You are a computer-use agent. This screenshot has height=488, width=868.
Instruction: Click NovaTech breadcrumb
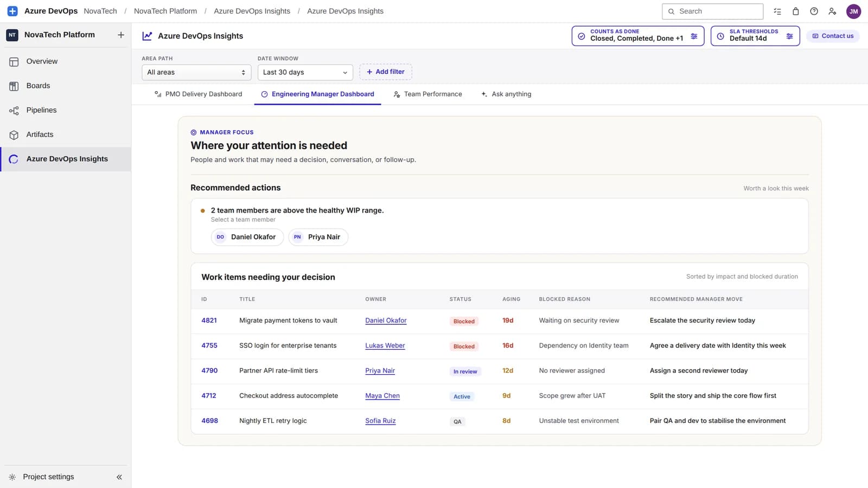100,11
